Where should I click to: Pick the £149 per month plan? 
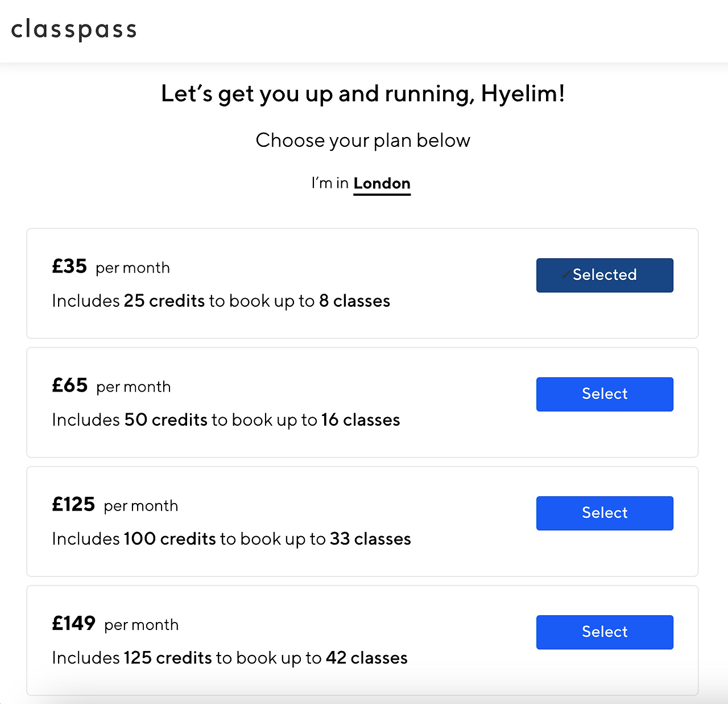click(x=605, y=632)
